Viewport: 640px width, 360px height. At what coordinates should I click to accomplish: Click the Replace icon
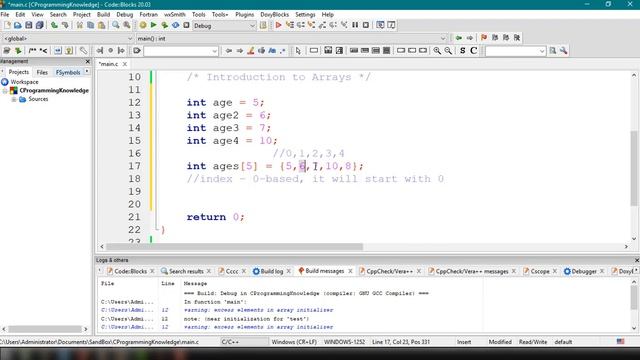pyautogui.click(x=127, y=25)
